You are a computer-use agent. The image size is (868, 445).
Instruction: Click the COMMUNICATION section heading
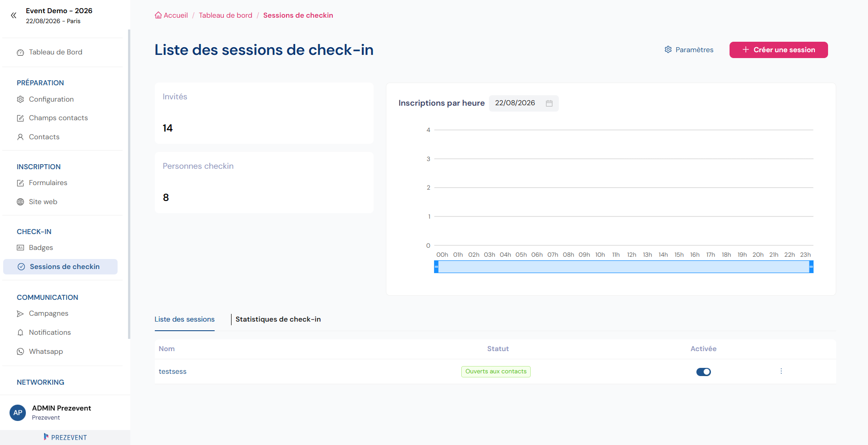pos(47,298)
